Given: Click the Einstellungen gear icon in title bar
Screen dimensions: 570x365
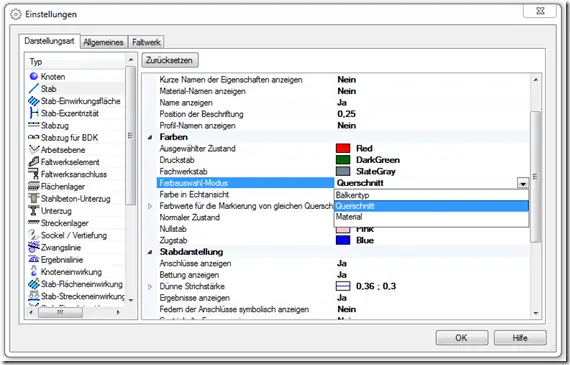Looking at the screenshot, I should click(x=16, y=15).
